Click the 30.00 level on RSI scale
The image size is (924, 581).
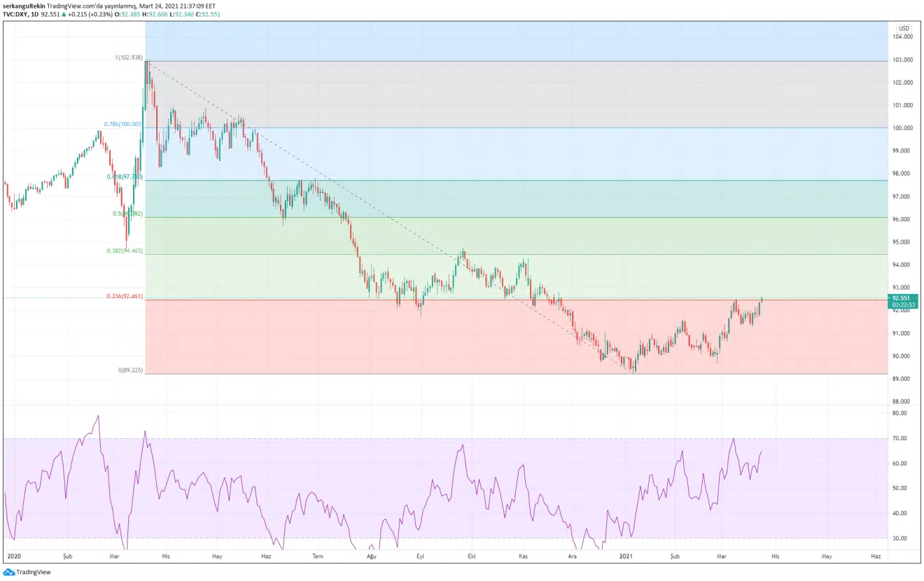point(900,538)
